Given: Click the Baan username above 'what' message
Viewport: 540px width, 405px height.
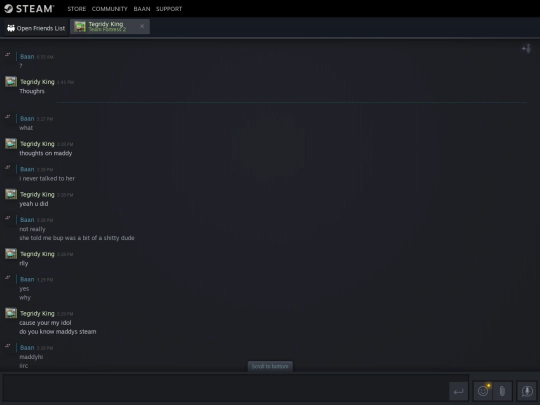Looking at the screenshot, I should pos(27,118).
